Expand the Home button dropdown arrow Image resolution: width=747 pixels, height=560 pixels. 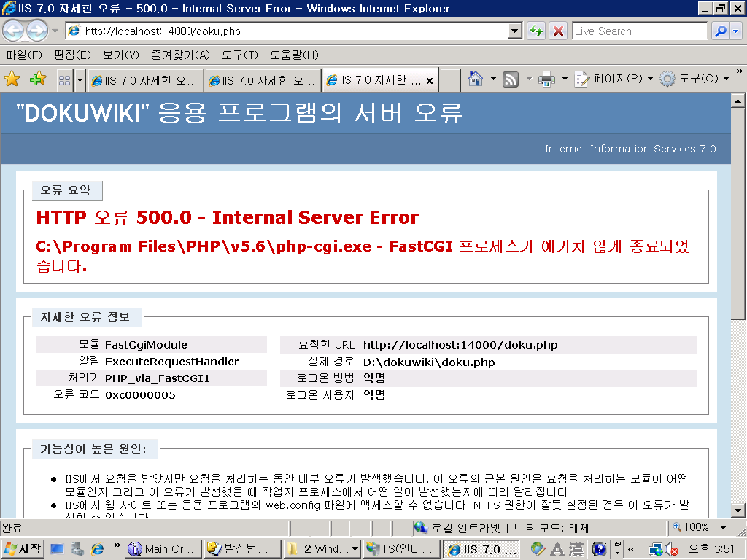493,79
